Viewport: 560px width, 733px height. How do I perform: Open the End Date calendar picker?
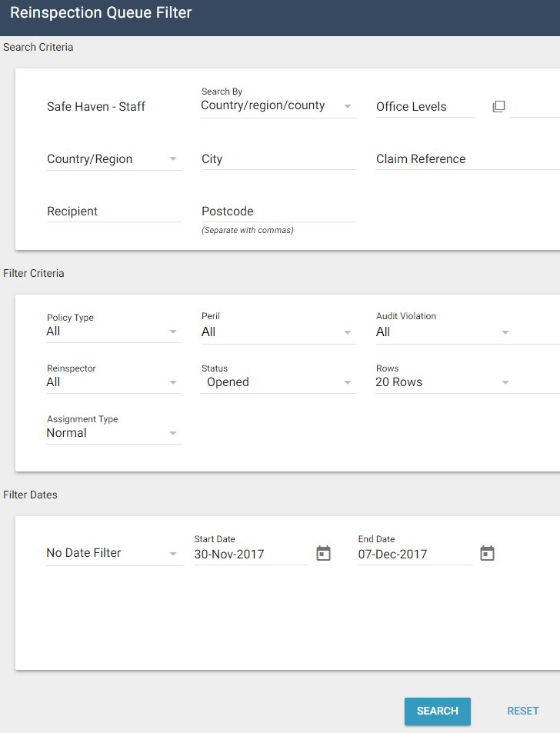pyautogui.click(x=487, y=553)
